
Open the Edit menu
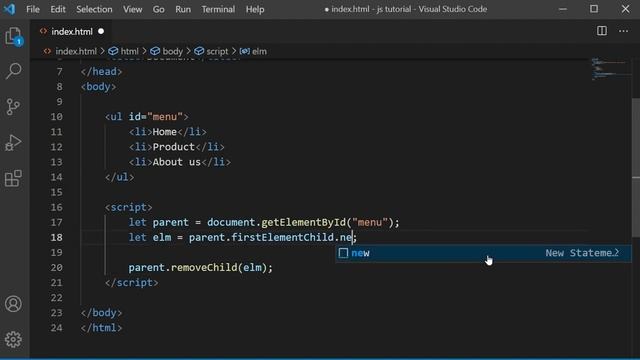(58, 9)
